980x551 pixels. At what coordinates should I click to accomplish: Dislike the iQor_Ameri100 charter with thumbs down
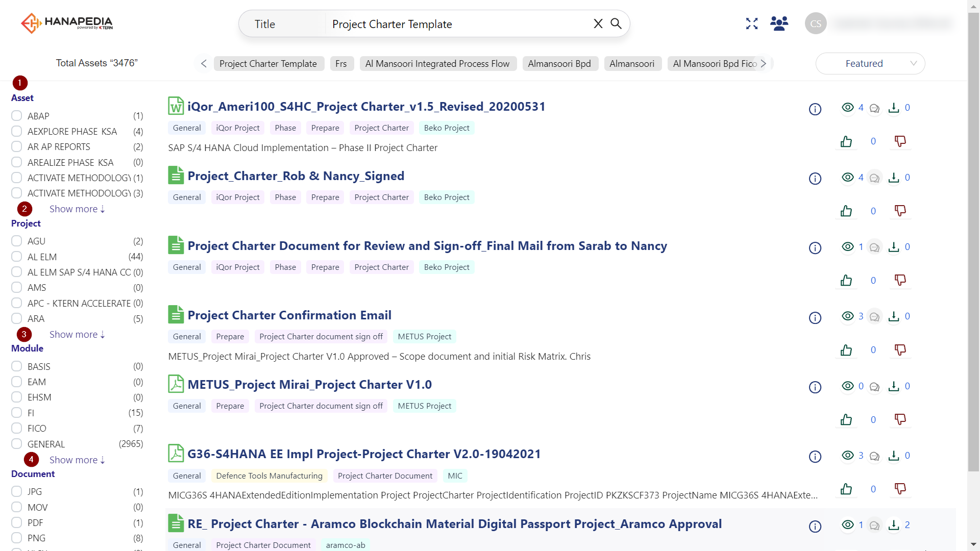(900, 141)
